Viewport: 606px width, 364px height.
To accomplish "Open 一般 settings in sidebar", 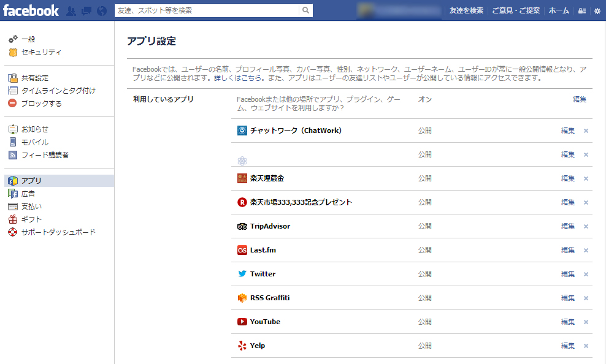I will (28, 39).
